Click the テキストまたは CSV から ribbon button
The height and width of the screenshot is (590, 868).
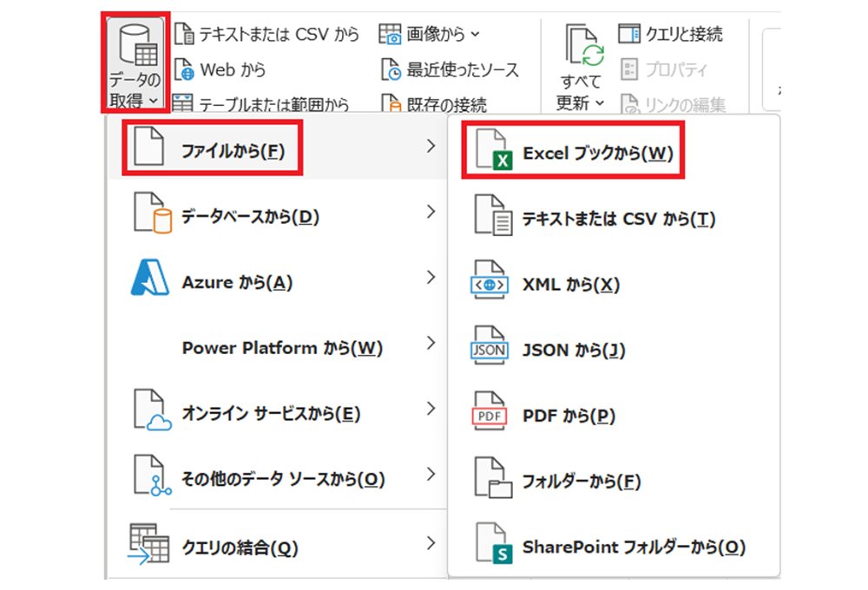pyautogui.click(x=266, y=34)
